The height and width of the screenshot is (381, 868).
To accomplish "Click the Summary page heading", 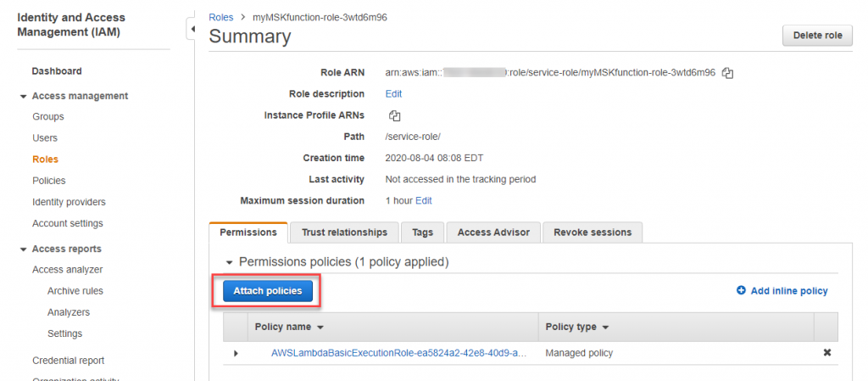I will (x=250, y=36).
